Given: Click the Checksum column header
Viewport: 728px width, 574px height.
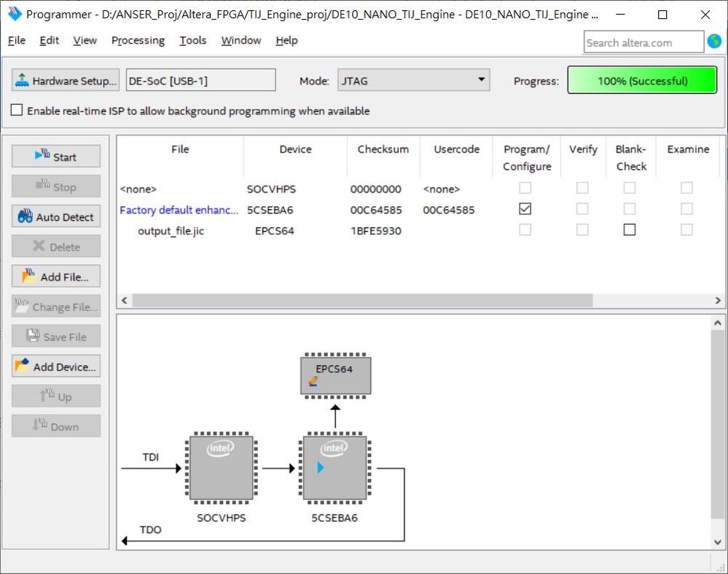Looking at the screenshot, I should [383, 149].
